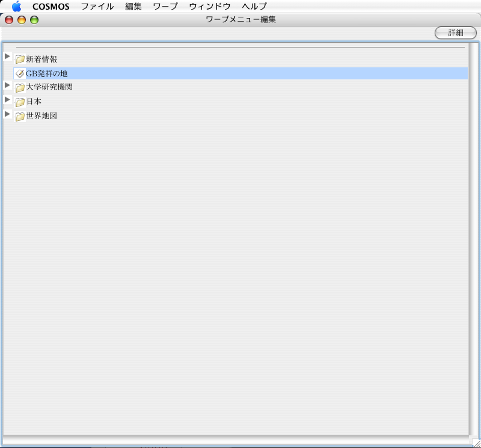
Task: Expand the 世界地図 folder triangle
Action: tap(7, 114)
